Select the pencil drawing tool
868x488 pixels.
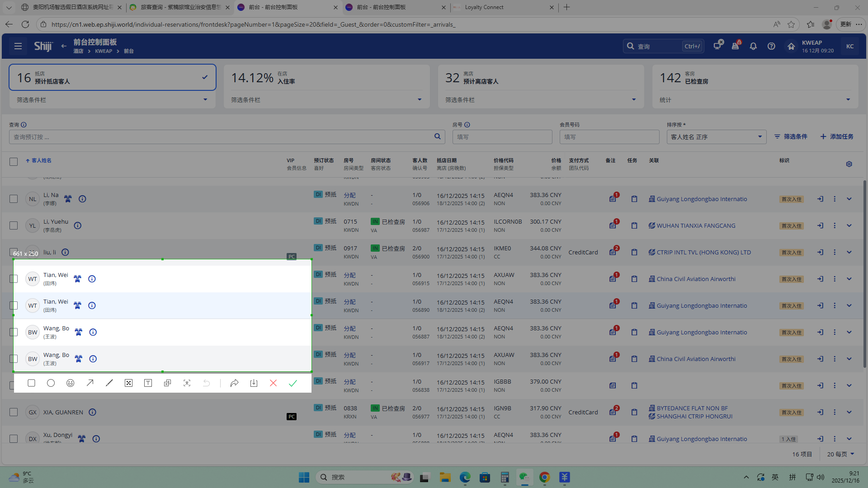(x=109, y=383)
